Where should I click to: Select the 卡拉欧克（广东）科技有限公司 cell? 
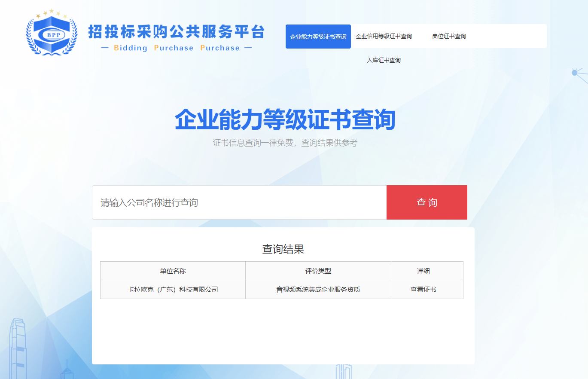point(173,290)
